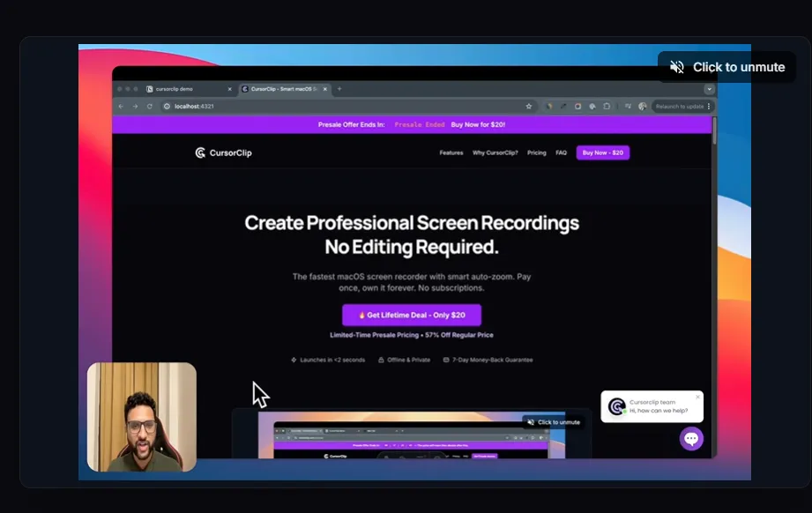Click Get Lifetime Deal - Only $20
812x513 pixels.
pos(412,315)
